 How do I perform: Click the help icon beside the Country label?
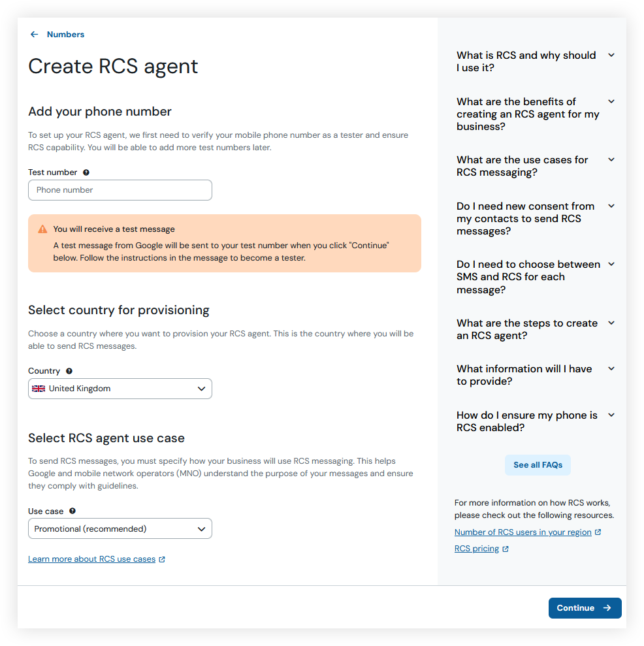69,370
